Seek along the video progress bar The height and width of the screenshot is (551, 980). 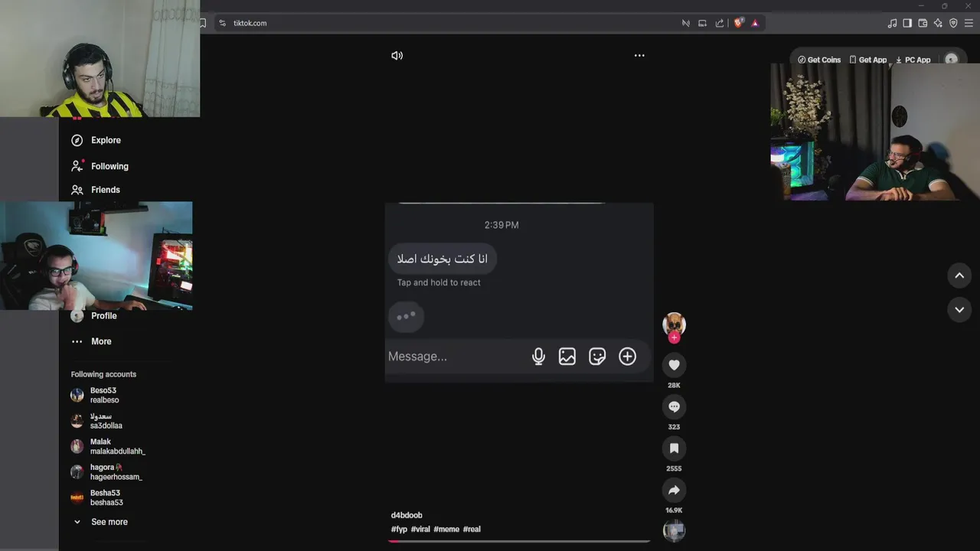pyautogui.click(x=519, y=541)
